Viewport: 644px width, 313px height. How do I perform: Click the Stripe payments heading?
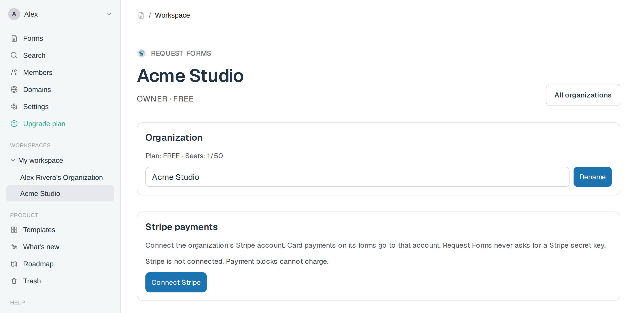point(181,227)
